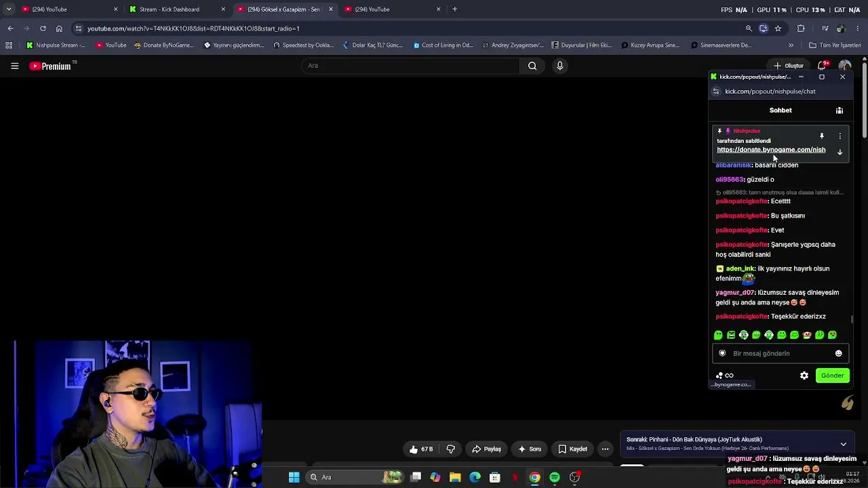Open the donate.bynogame.com pinned link
The height and width of the screenshot is (488, 868).
(x=771, y=150)
